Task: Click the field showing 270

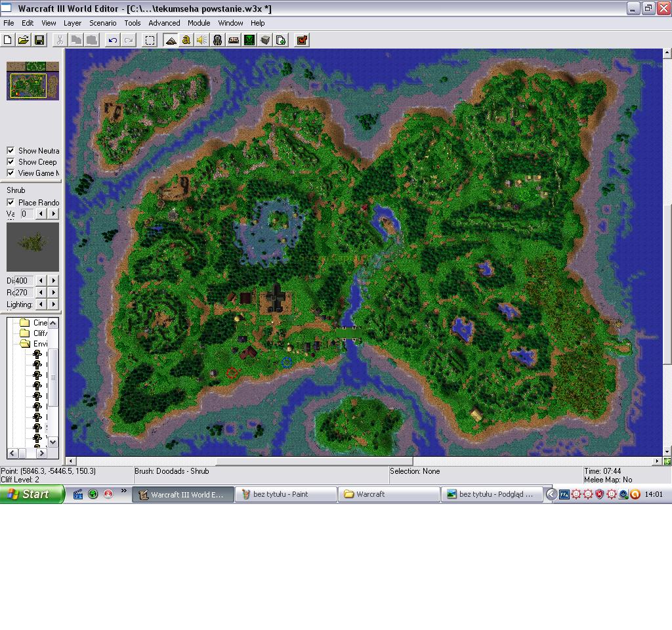Action: [23, 292]
